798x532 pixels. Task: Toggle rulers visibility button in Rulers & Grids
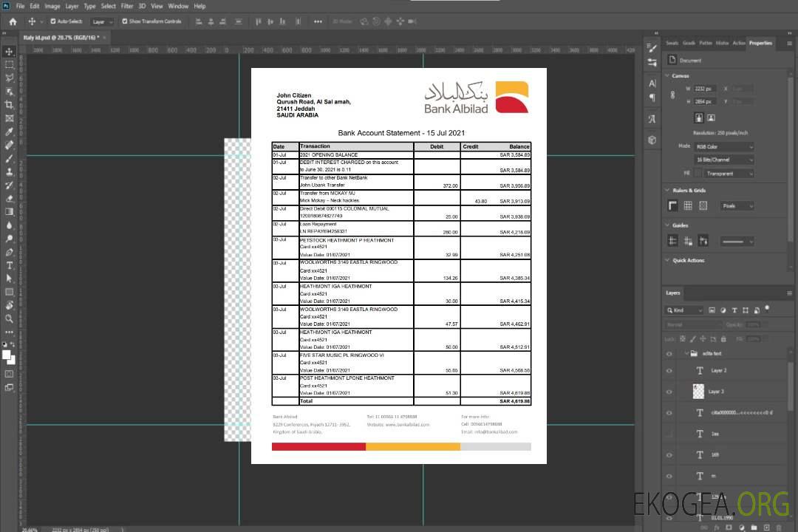673,205
